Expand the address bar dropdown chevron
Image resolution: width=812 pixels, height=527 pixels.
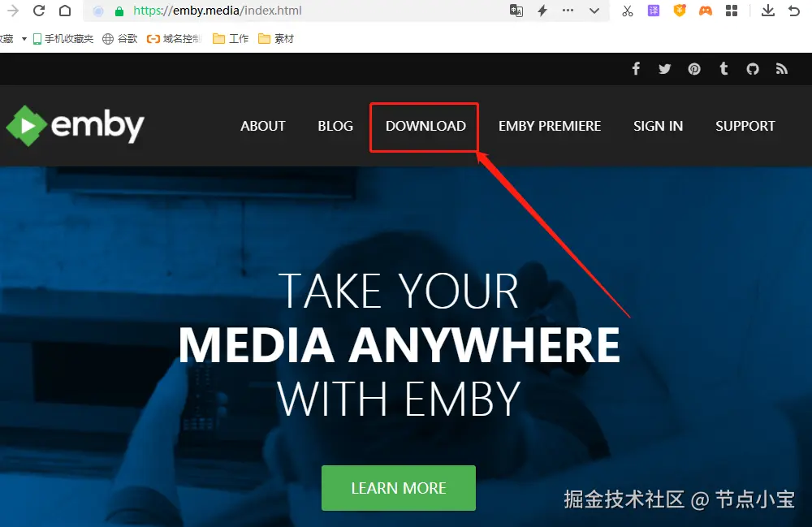pyautogui.click(x=594, y=11)
